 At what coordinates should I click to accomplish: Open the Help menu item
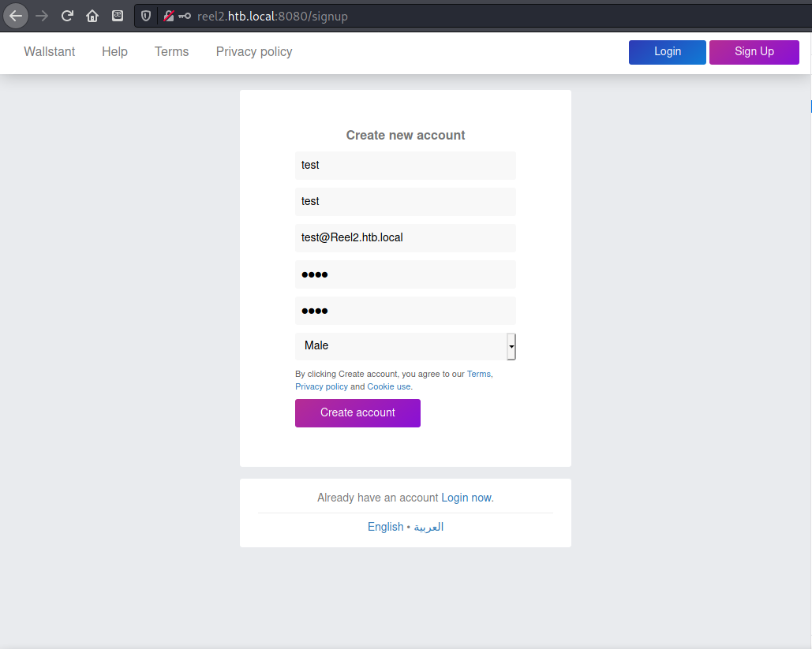[114, 52]
